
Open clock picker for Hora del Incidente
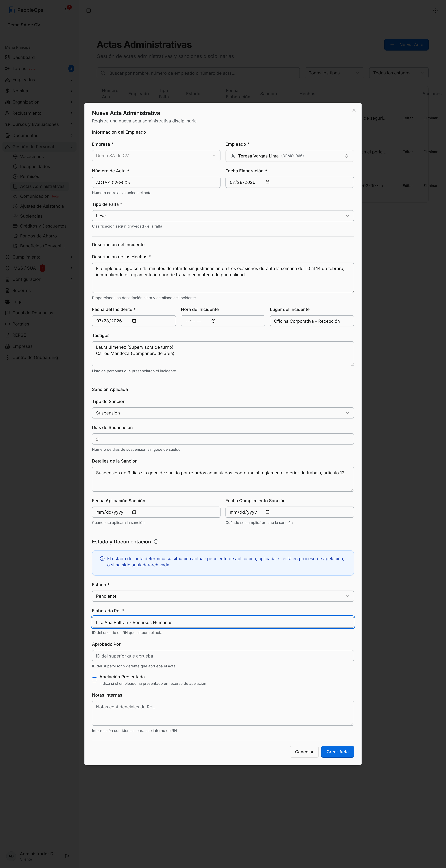[x=213, y=321]
